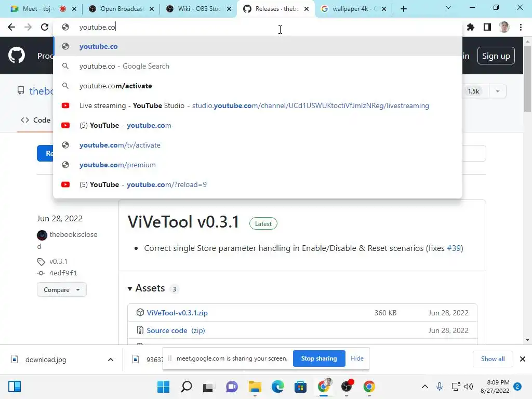Open the Chrome three-dot menu
Image resolution: width=532 pixels, height=399 pixels.
(x=521, y=27)
